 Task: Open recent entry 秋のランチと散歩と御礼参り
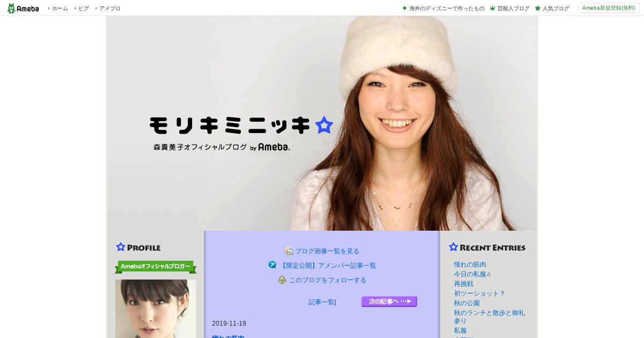coord(489,317)
